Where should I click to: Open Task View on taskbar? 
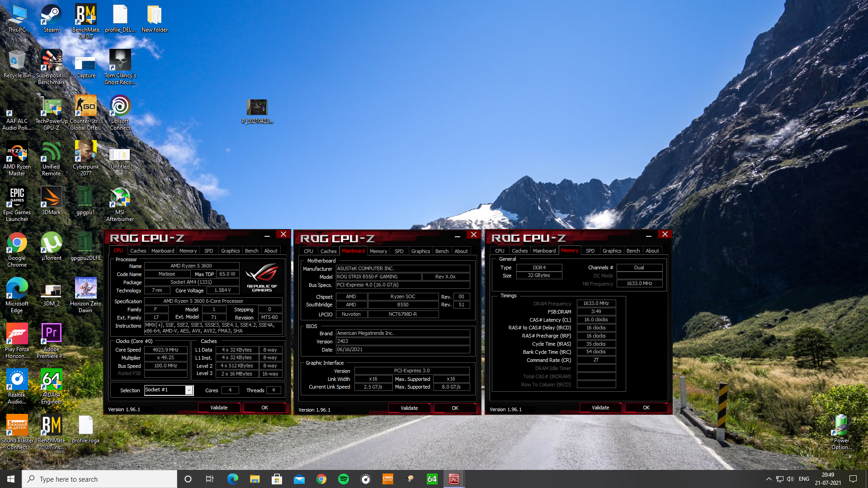pos(209,479)
